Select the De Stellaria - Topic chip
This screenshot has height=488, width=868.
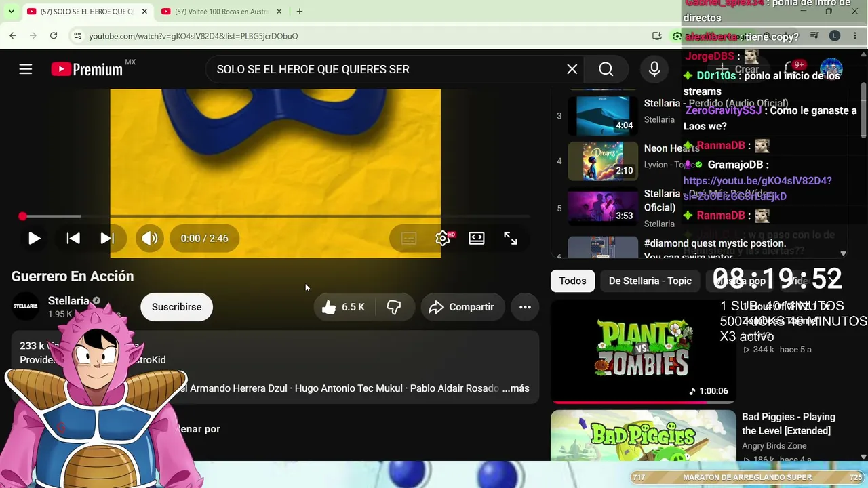(650, 281)
